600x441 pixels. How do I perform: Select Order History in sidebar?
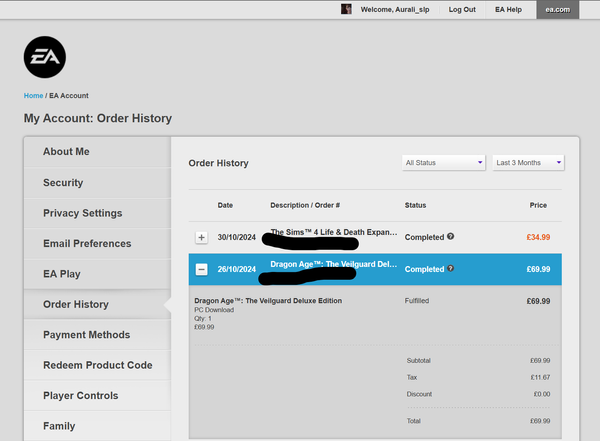[97, 304]
